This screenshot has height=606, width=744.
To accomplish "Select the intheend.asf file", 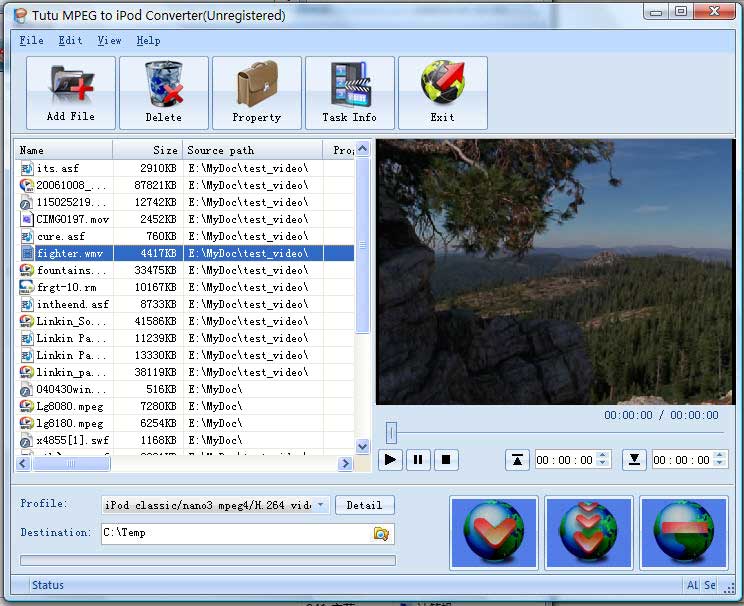I will [x=185, y=304].
